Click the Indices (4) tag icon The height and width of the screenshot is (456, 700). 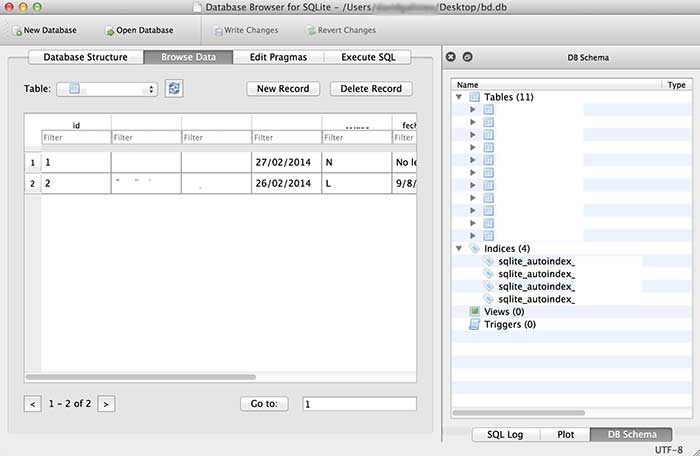(x=474, y=248)
